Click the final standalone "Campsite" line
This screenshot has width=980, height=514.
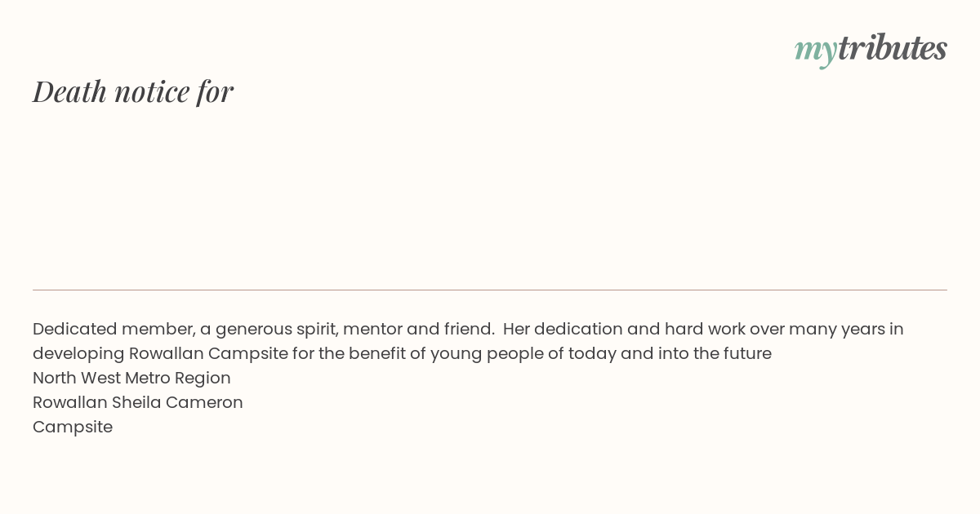73,428
